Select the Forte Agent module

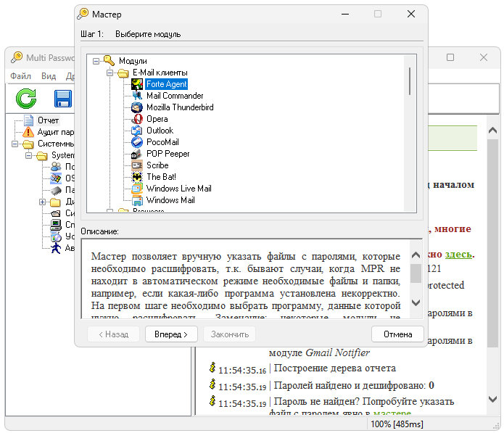click(x=166, y=84)
